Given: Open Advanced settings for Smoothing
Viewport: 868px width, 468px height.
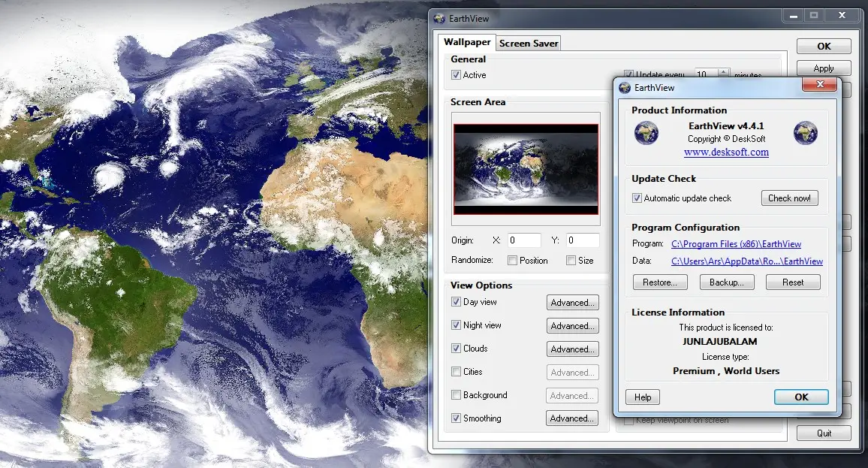Looking at the screenshot, I should click(x=572, y=418).
